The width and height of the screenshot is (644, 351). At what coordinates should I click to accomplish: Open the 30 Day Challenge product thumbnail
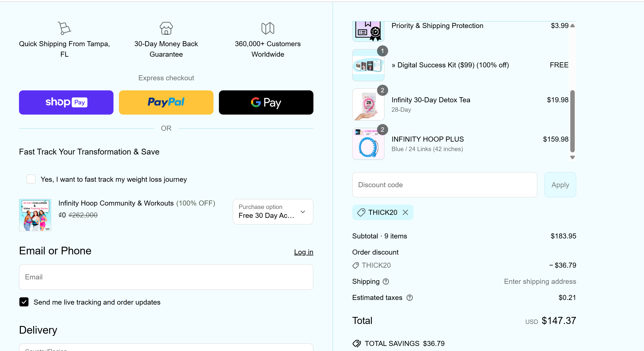click(x=35, y=215)
